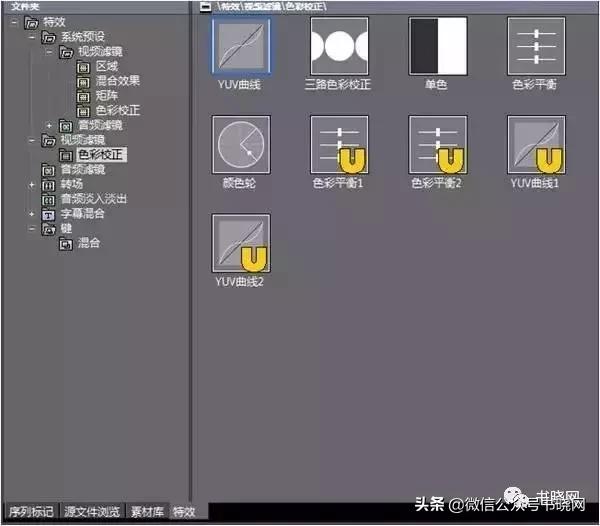Click the 混合效果 filter group icon
The height and width of the screenshot is (526, 600).
click(83, 82)
